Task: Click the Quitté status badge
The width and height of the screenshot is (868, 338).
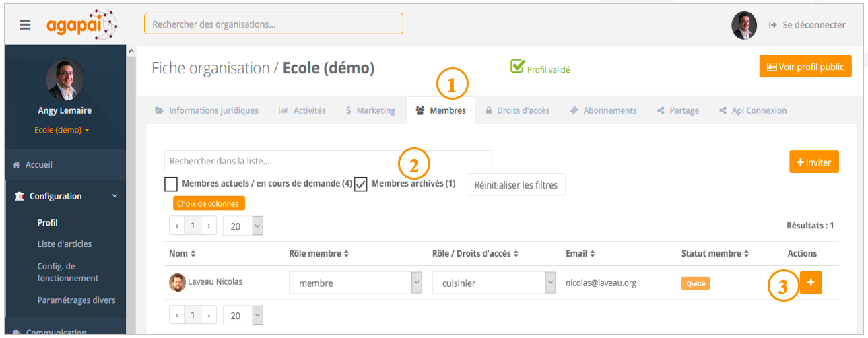Action: [x=696, y=283]
